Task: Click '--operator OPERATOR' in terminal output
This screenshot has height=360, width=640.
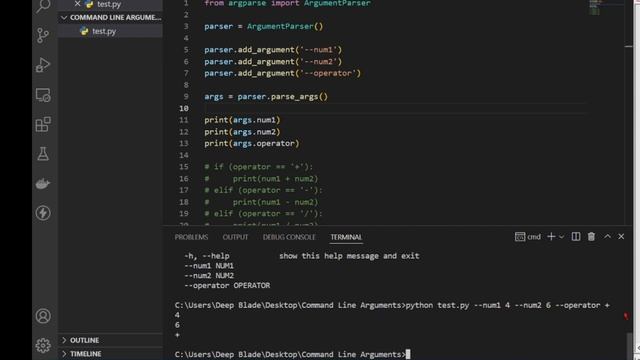Action: pyautogui.click(x=227, y=285)
